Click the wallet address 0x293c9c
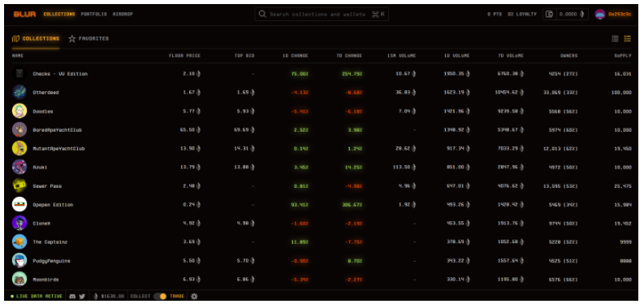644x304 pixels. pyautogui.click(x=620, y=15)
